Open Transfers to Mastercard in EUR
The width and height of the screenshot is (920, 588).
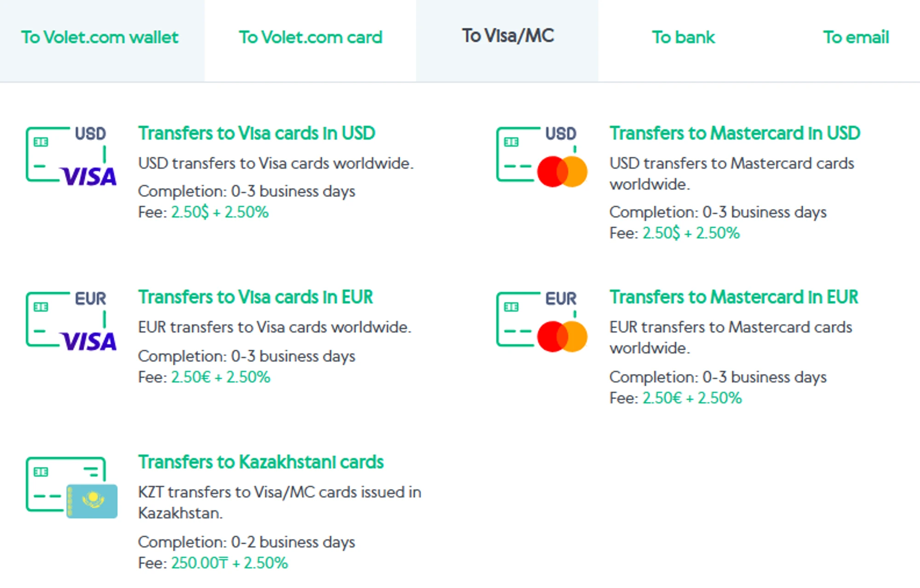[734, 297]
